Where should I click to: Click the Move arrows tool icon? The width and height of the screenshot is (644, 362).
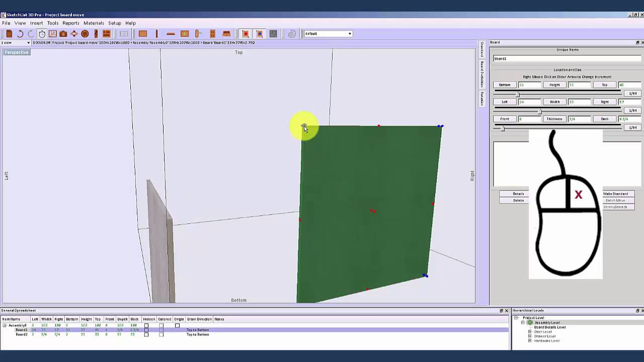pyautogui.click(x=74, y=33)
